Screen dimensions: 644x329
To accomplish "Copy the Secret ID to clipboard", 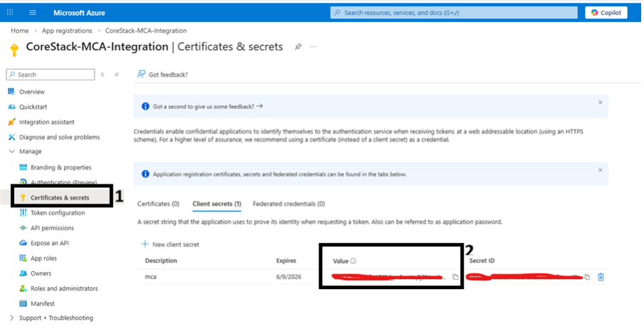I will pos(587,277).
